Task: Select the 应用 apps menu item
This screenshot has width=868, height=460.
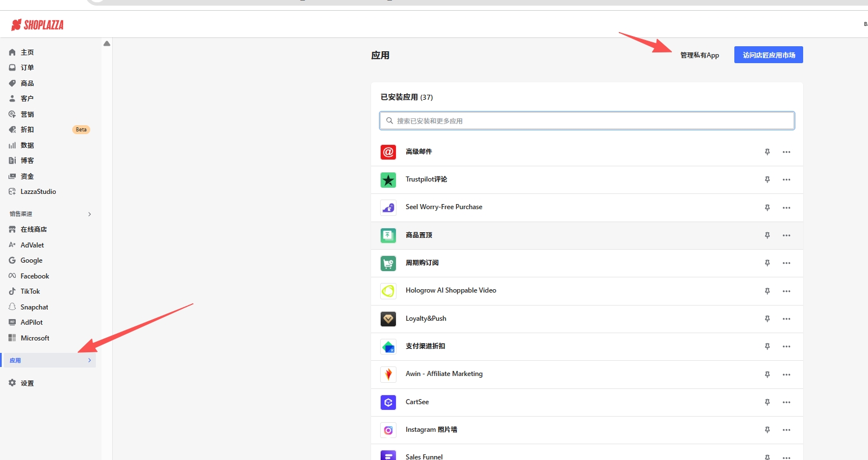Action: point(49,360)
